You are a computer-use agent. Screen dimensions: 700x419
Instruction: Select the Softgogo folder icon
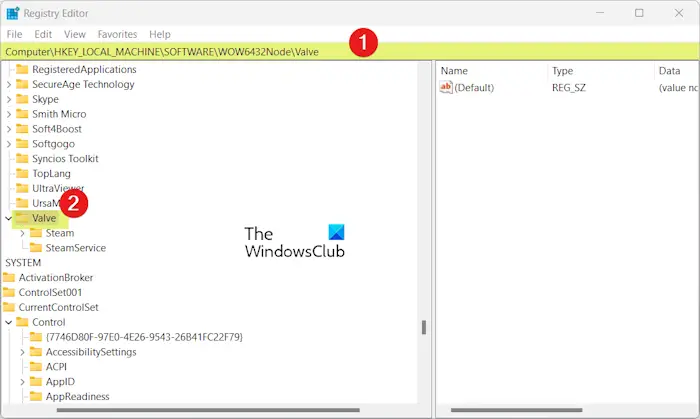coord(22,143)
